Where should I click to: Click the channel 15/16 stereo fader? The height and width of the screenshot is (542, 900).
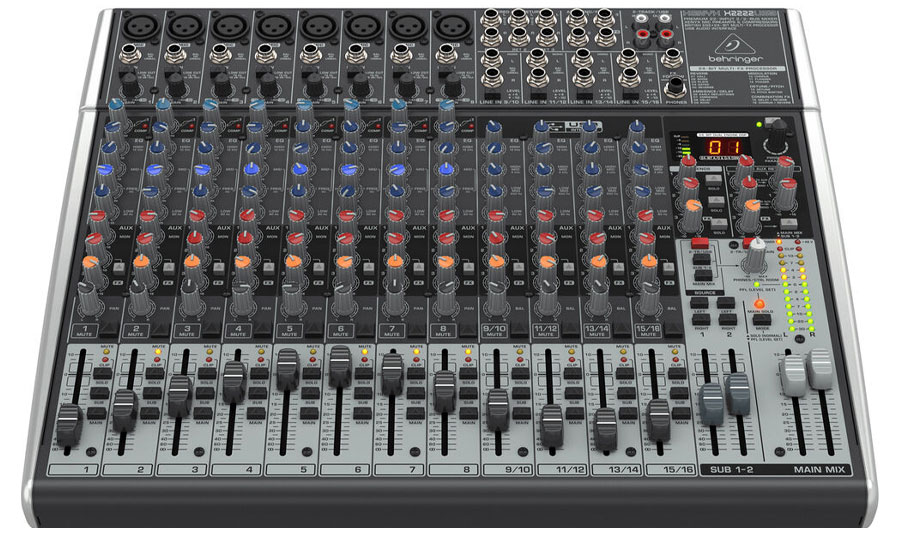pyautogui.click(x=658, y=420)
